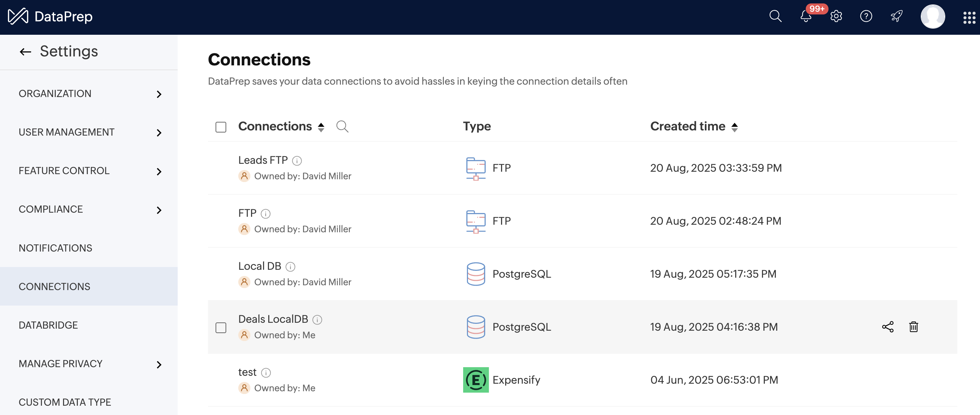Open settings gear in top bar
980x415 pixels.
click(836, 16)
